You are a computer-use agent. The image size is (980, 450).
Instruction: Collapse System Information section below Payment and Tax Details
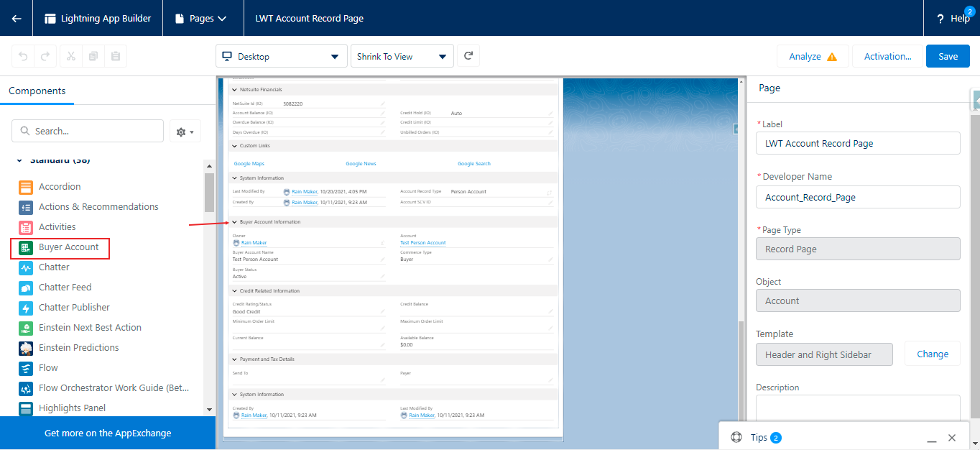[x=234, y=395]
